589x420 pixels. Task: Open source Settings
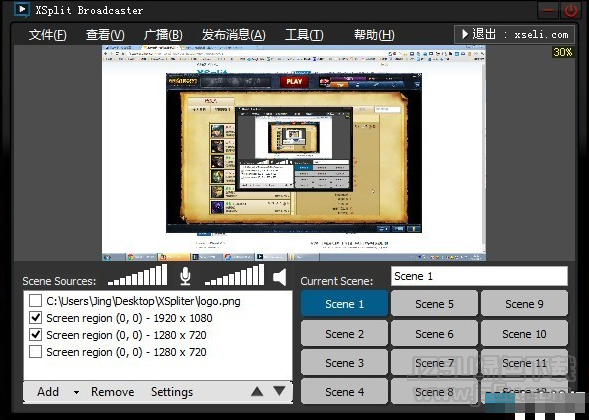pyautogui.click(x=172, y=392)
